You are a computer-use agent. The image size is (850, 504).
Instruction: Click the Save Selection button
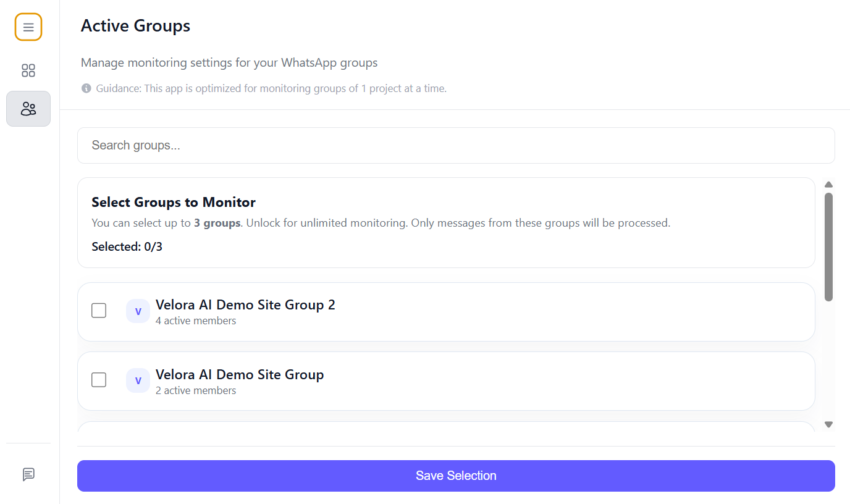coord(456,476)
